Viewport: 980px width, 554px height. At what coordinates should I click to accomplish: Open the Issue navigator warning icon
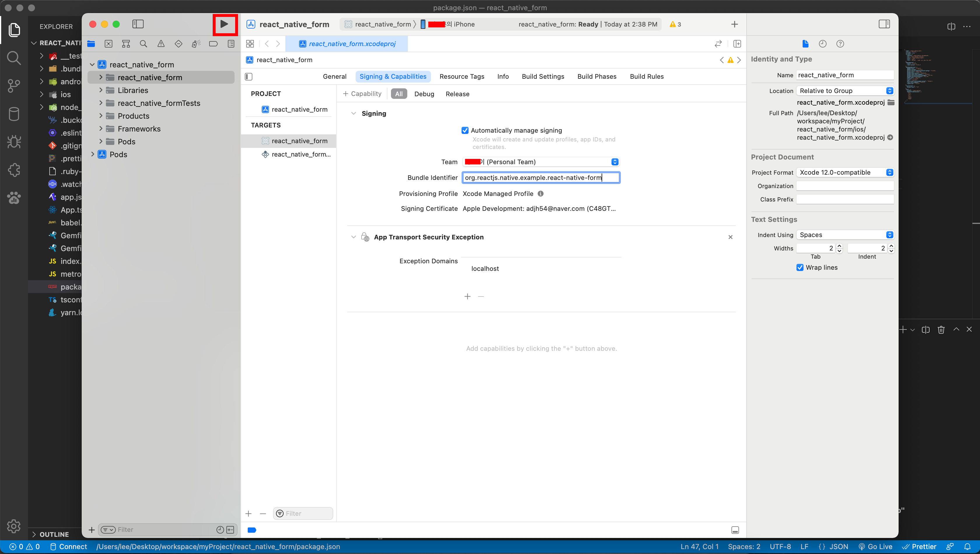161,44
